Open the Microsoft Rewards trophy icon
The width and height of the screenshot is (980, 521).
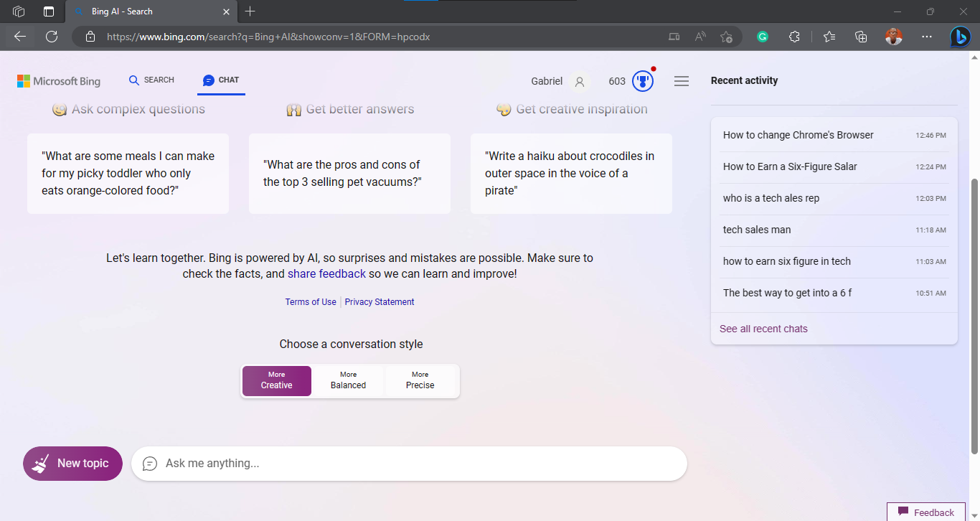(643, 81)
